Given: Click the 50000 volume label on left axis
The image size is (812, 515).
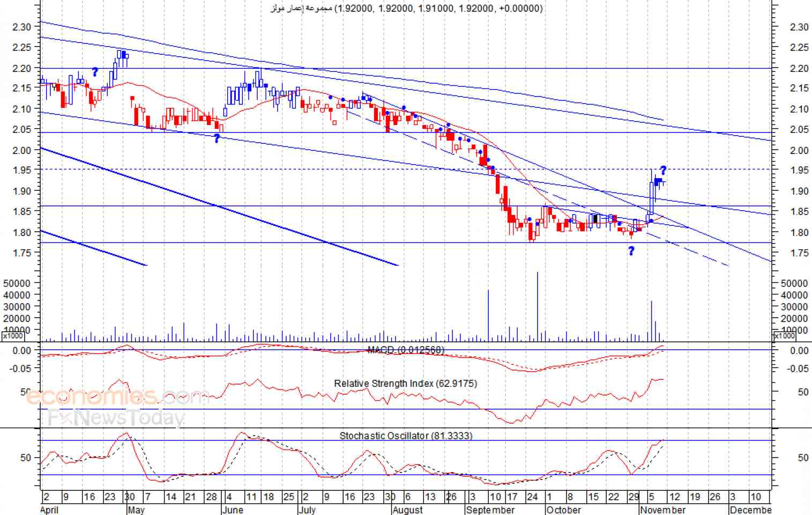Looking at the screenshot, I should [x=17, y=283].
